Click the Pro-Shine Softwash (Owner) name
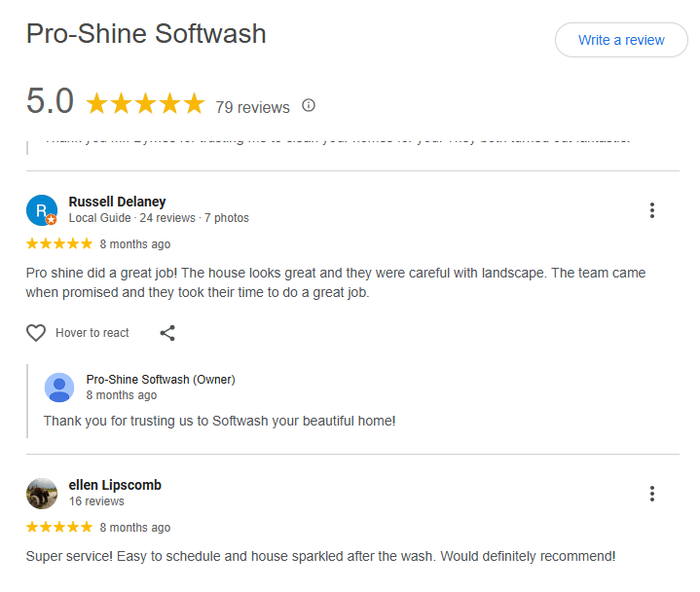This screenshot has width=700, height=592. 161,380
